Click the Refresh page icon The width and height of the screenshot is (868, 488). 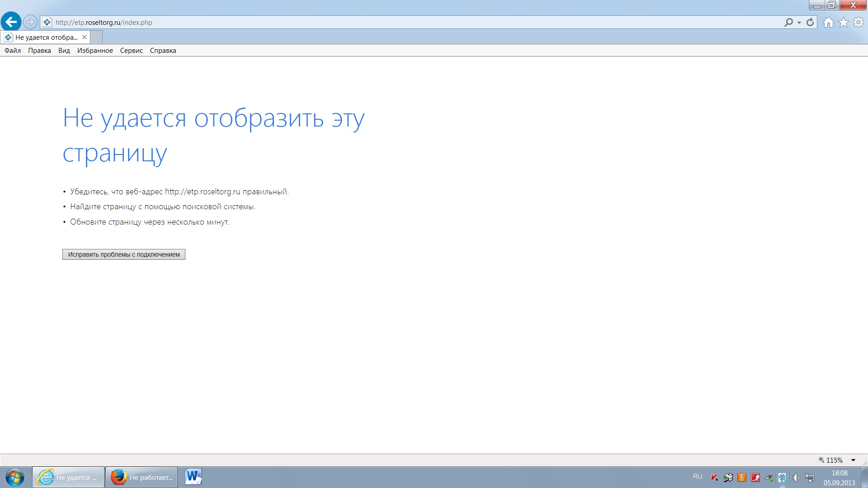pos(810,22)
